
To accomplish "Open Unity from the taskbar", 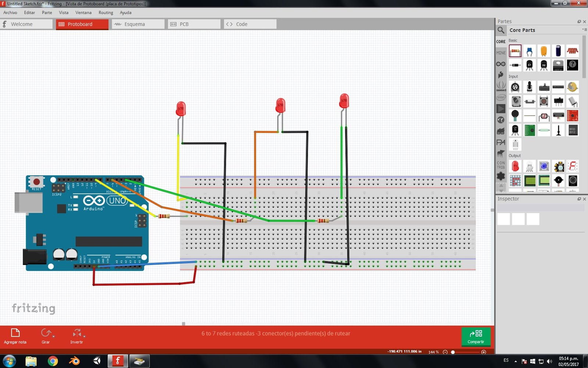I will (97, 361).
